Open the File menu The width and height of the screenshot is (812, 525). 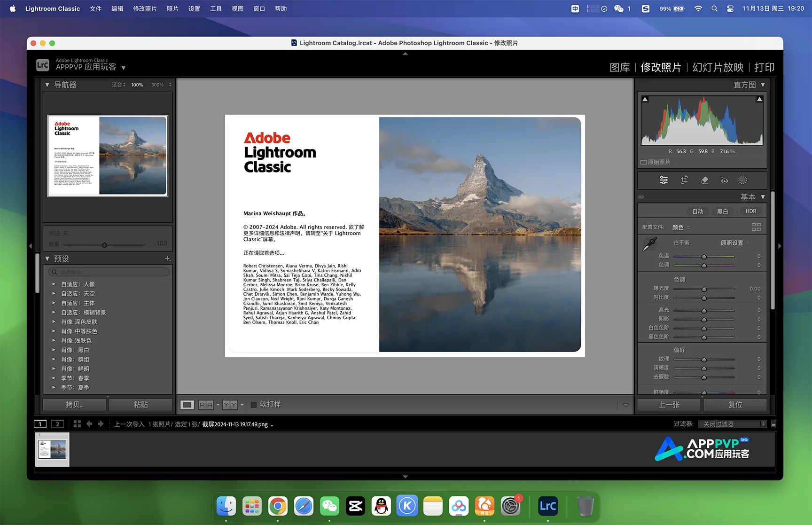pyautogui.click(x=96, y=8)
